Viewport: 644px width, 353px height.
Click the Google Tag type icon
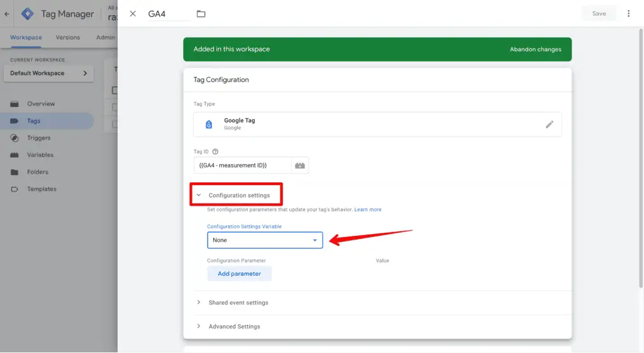click(x=209, y=124)
